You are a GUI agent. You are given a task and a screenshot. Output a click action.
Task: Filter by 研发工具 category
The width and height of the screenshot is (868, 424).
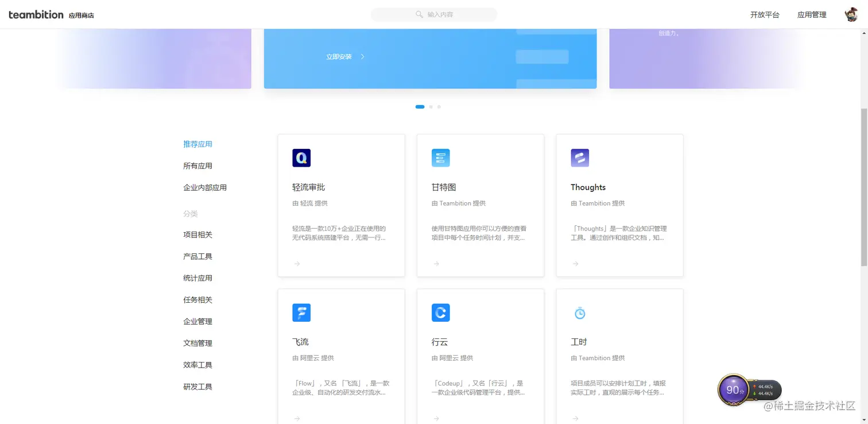pos(197,387)
